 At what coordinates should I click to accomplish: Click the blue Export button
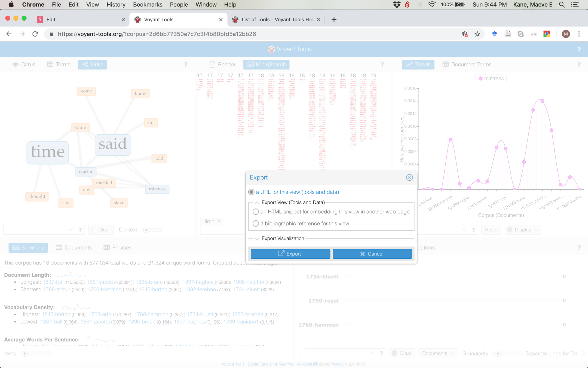(x=290, y=254)
